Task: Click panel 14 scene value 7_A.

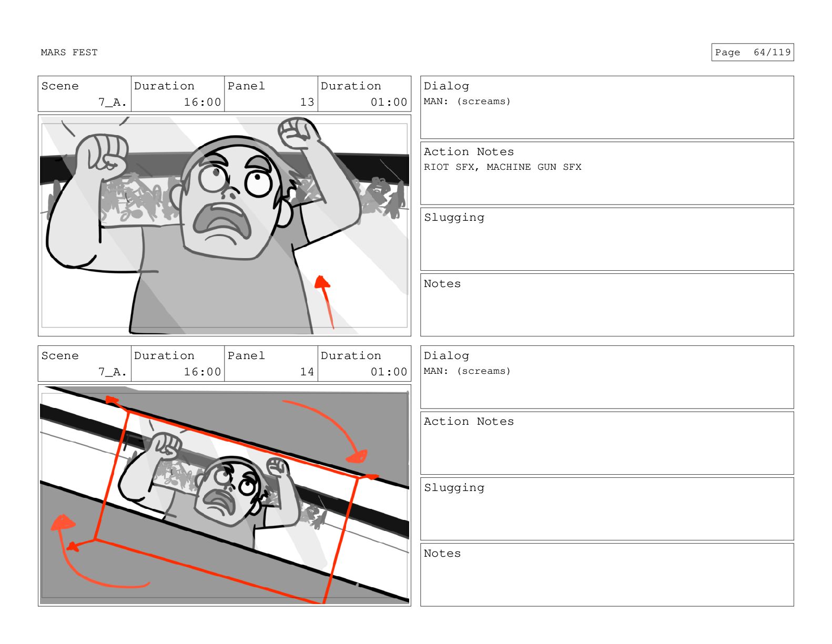Action: click(113, 372)
